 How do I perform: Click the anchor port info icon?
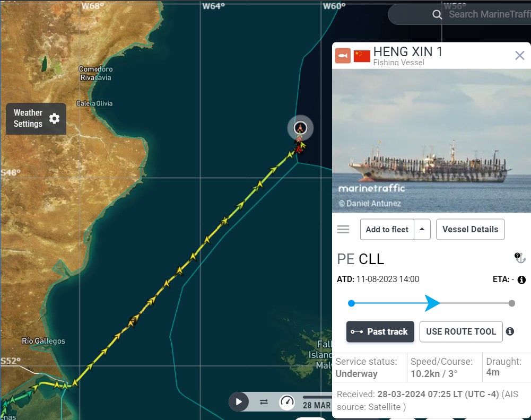pyautogui.click(x=519, y=258)
